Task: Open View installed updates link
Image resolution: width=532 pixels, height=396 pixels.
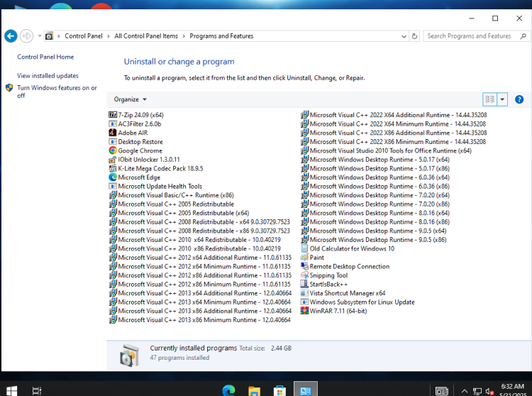Action: pyautogui.click(x=48, y=76)
